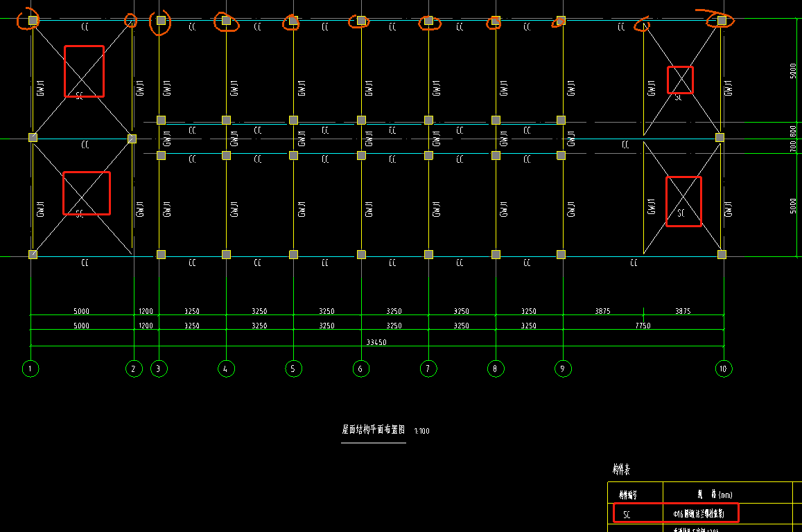The height and width of the screenshot is (532, 802).
Task: Select axis bubble number 10
Action: click(x=724, y=369)
